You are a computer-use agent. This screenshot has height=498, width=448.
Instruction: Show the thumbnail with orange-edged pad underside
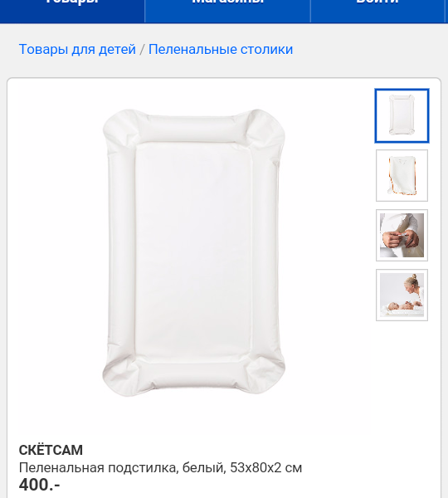coord(402,176)
